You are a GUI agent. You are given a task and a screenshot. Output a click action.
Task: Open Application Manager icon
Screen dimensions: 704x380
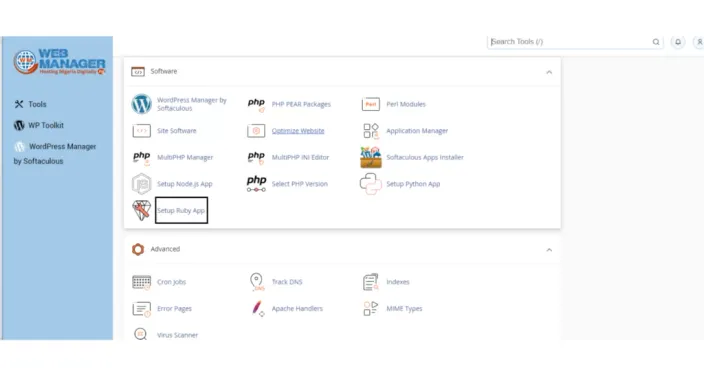(x=371, y=131)
